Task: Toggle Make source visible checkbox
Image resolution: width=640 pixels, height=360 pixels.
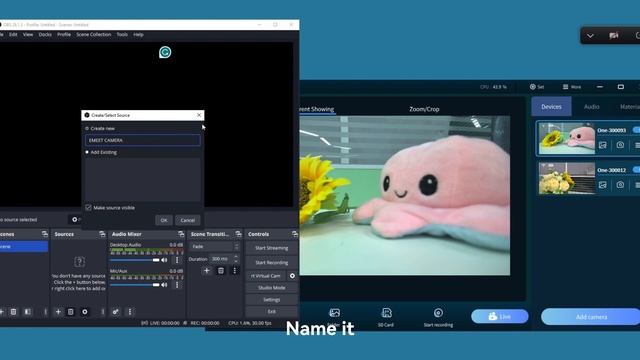Action: click(89, 208)
